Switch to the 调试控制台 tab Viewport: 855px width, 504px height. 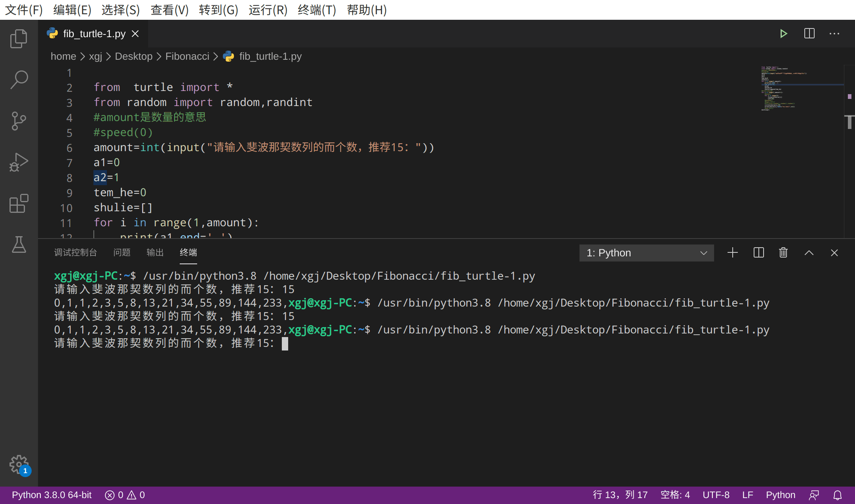coord(75,252)
